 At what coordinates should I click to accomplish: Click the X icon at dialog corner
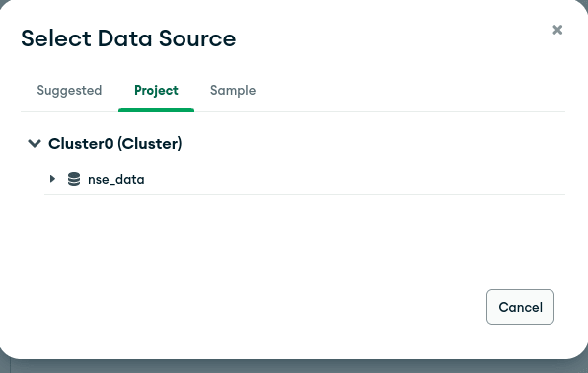(x=557, y=30)
